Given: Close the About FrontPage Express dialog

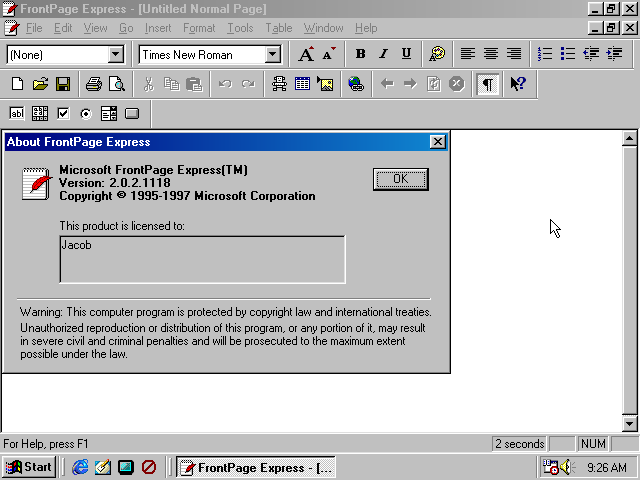Looking at the screenshot, I should (x=438, y=142).
